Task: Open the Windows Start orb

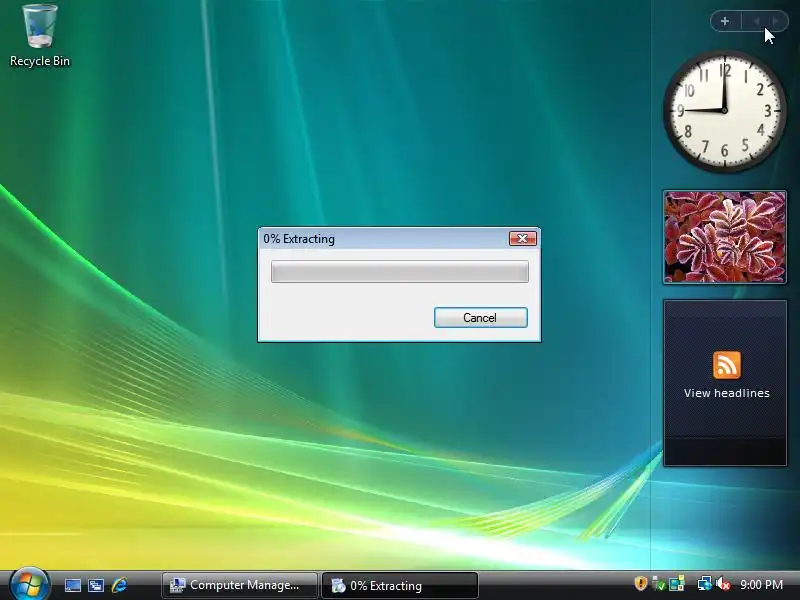Action: [x=30, y=584]
